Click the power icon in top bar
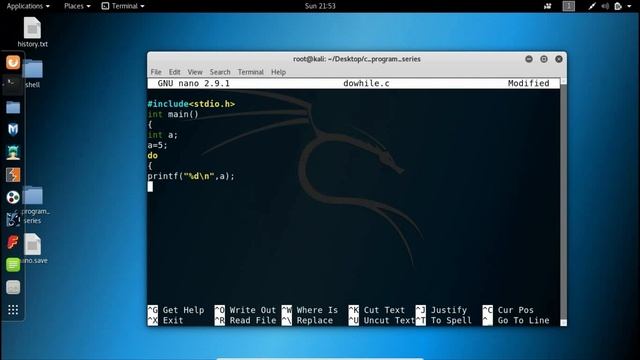The width and height of the screenshot is (640, 360). click(618, 6)
